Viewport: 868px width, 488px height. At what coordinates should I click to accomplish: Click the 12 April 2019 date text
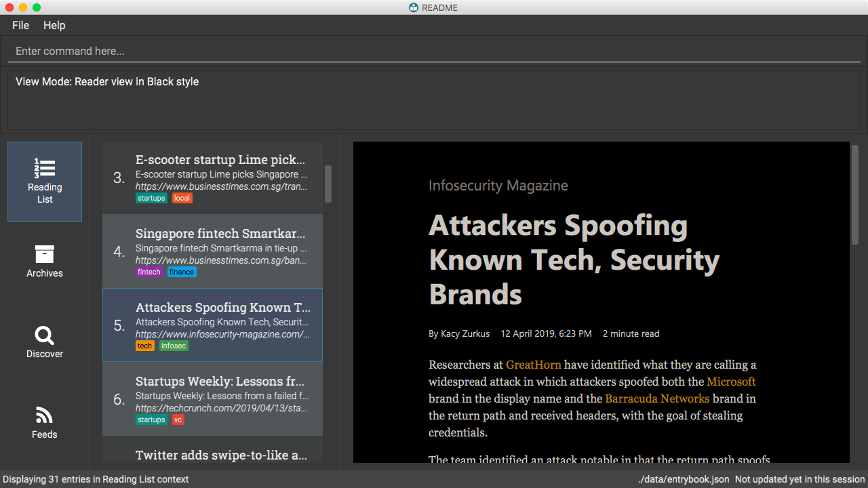tap(546, 333)
